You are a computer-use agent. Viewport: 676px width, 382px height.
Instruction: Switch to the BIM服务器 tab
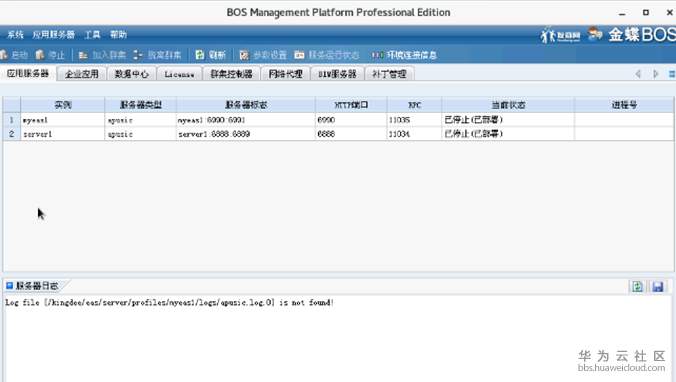338,74
